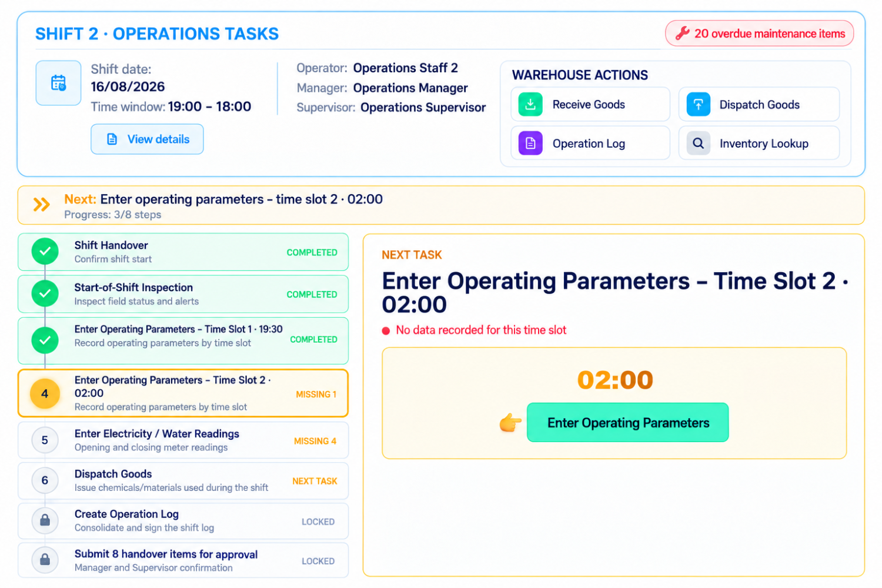Viewport: 882px width, 588px height.
Task: Click the No data recorded warning text
Action: (481, 330)
